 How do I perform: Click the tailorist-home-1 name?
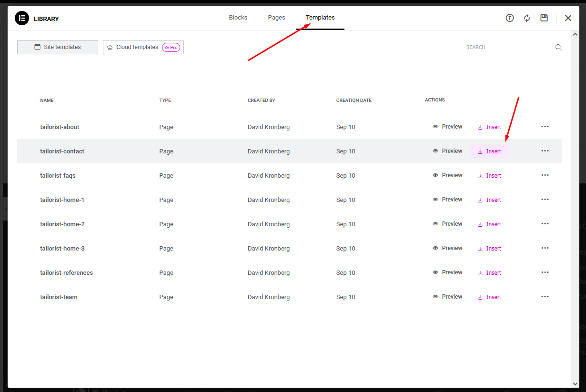point(62,200)
